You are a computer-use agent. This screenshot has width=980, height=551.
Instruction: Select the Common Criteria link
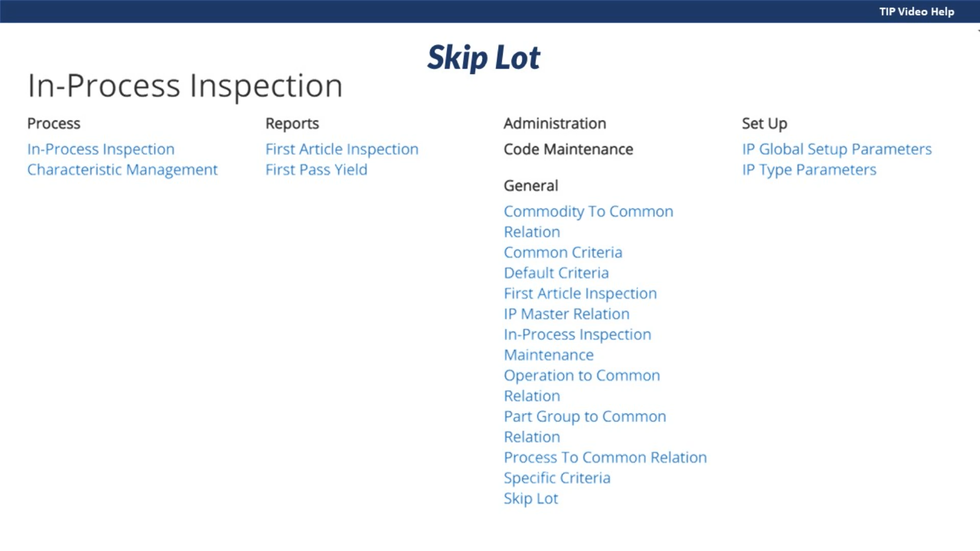[562, 253]
